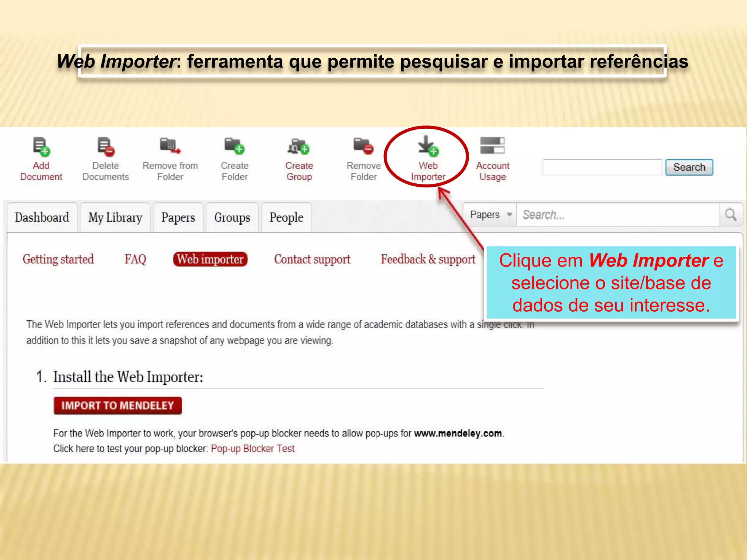Click the Install the Web Importer heading

click(x=128, y=377)
